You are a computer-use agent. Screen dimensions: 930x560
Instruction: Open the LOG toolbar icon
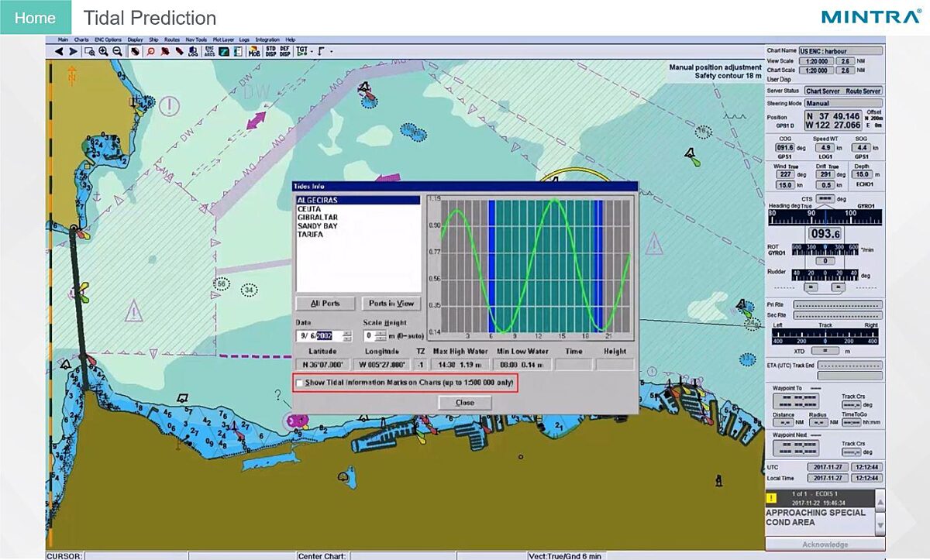pyautogui.click(x=193, y=51)
